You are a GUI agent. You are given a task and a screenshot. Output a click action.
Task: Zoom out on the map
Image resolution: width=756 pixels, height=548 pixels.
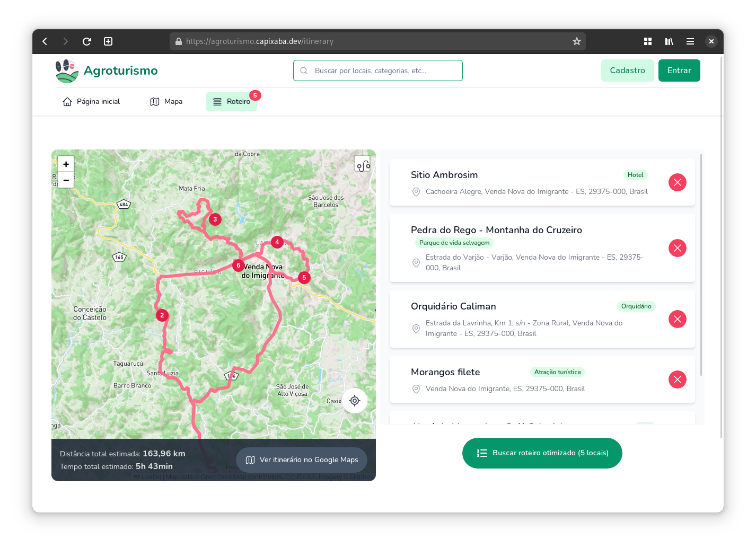66,180
